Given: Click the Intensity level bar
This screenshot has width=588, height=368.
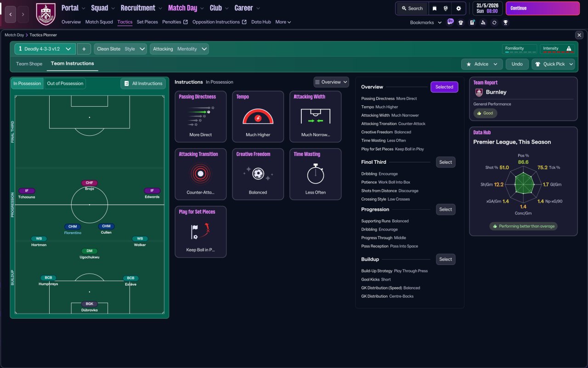Looking at the screenshot, I should point(557,52).
